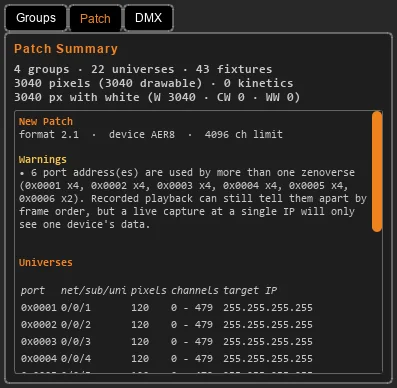Click the port cell 0x0002

[x=39, y=324]
